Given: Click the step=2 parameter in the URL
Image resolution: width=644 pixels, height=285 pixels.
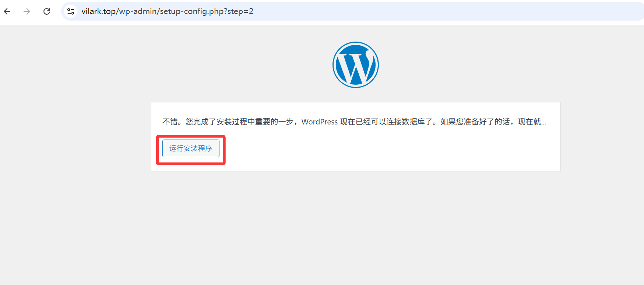Looking at the screenshot, I should coord(240,11).
